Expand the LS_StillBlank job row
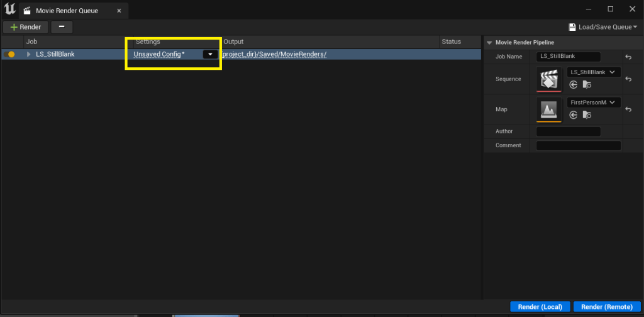 click(x=28, y=55)
